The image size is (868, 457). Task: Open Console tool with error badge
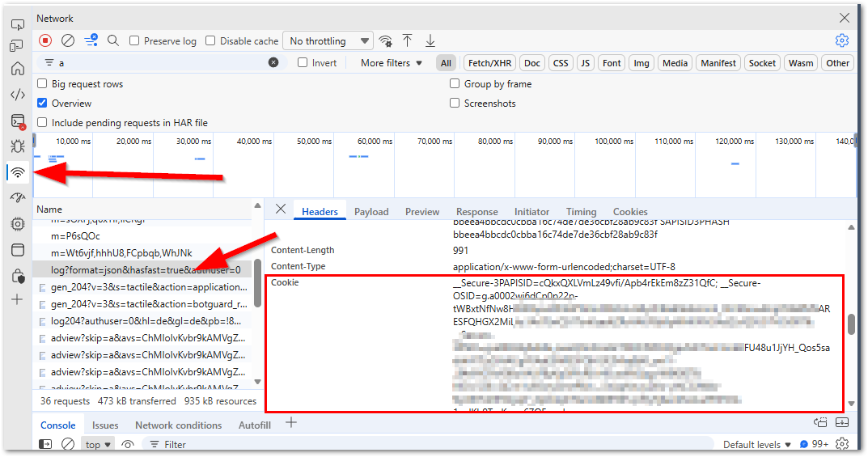tap(19, 121)
